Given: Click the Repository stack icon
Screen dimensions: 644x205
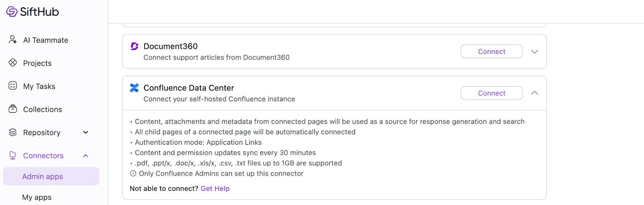Looking at the screenshot, I should [x=13, y=132].
